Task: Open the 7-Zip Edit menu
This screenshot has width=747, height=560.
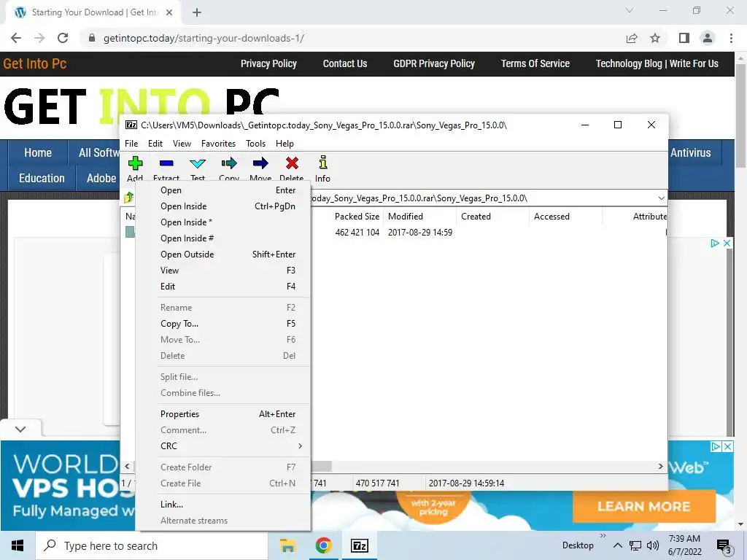Action: coord(155,144)
